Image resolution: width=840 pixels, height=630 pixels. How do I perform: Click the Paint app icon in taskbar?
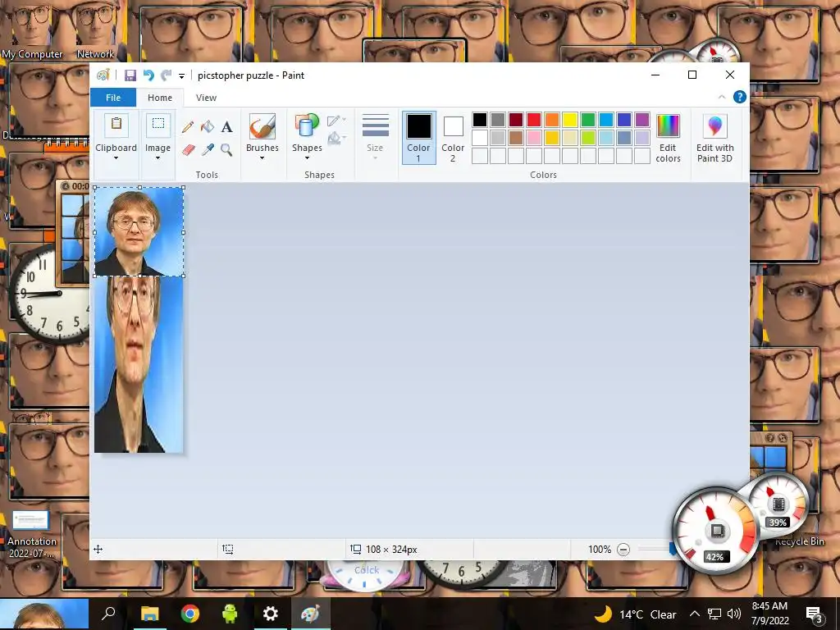pyautogui.click(x=310, y=614)
